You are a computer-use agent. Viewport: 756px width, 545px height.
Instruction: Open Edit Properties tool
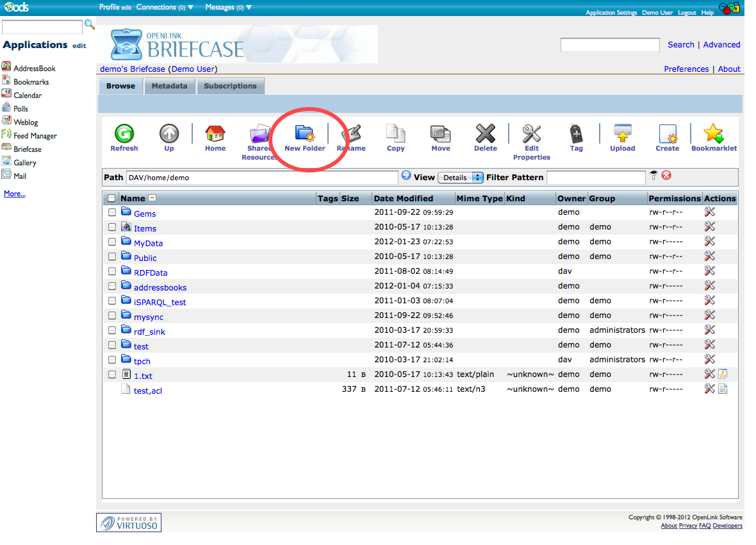pos(531,134)
